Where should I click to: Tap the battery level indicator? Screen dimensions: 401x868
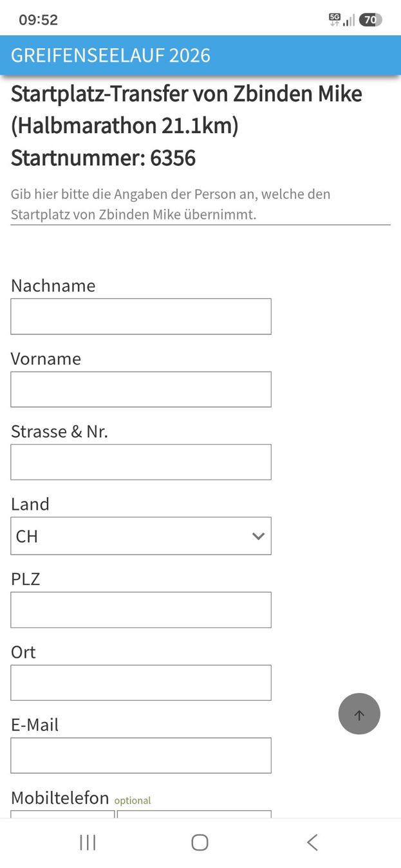370,20
